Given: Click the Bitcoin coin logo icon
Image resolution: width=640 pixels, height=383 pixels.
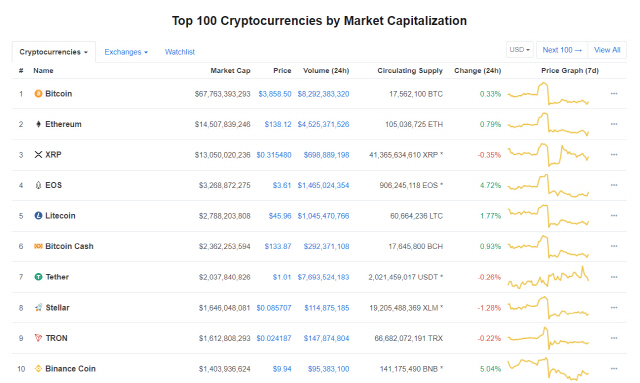Looking at the screenshot, I should tap(38, 94).
